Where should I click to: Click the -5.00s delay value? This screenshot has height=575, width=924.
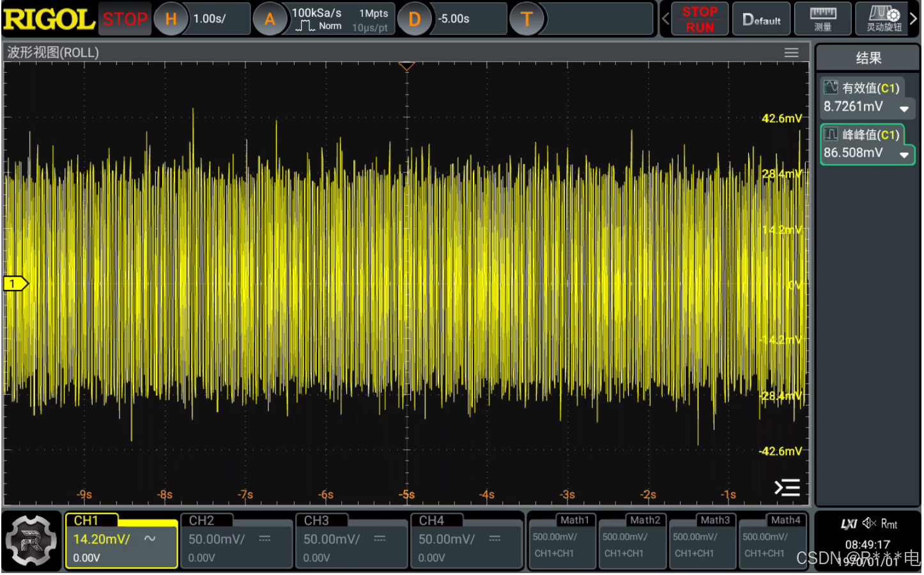454,19
